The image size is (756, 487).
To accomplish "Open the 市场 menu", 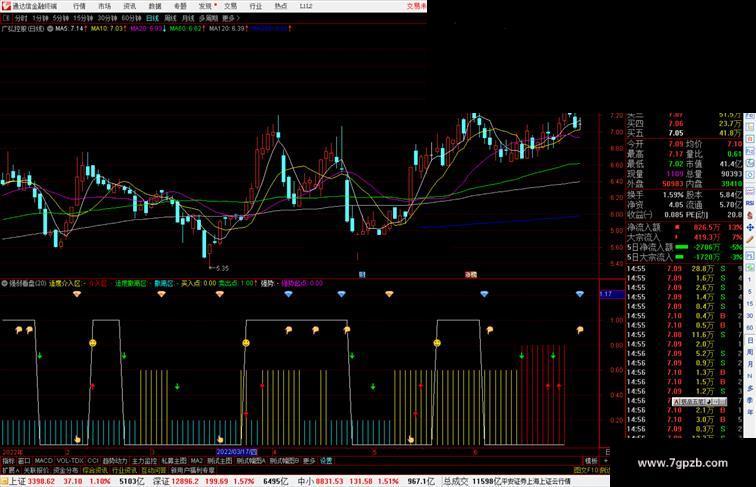I will 104,6.
